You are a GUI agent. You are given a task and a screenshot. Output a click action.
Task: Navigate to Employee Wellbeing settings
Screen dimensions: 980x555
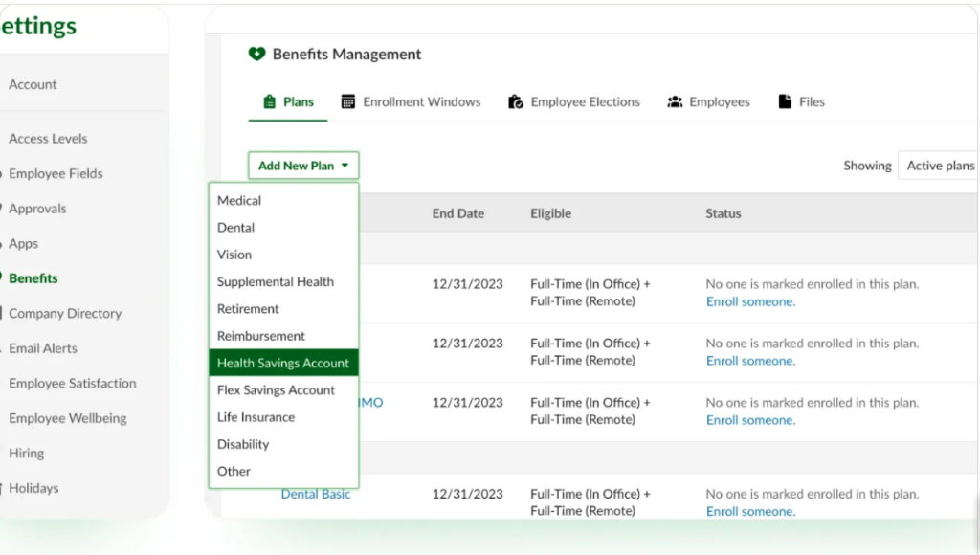(x=67, y=418)
